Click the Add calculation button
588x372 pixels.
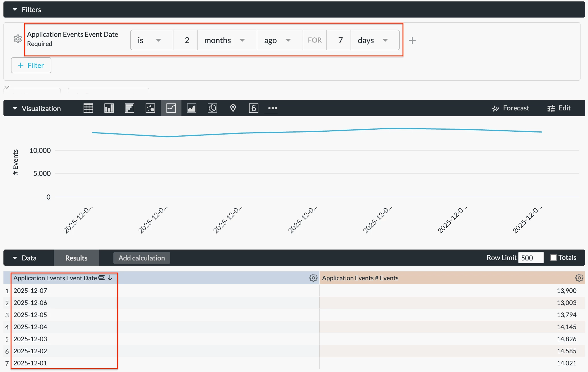tap(142, 258)
